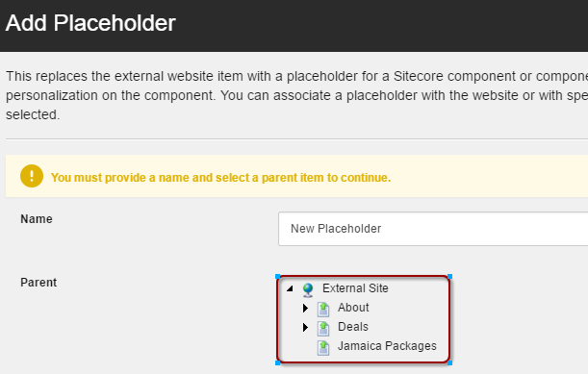Collapse the External Site tree node
Screen dimensions: 588x374
pyautogui.click(x=290, y=288)
